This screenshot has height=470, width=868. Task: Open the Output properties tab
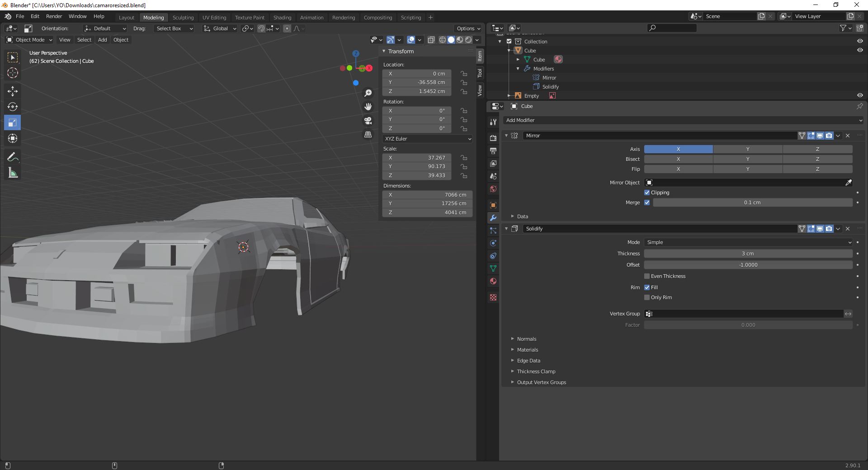pyautogui.click(x=493, y=150)
